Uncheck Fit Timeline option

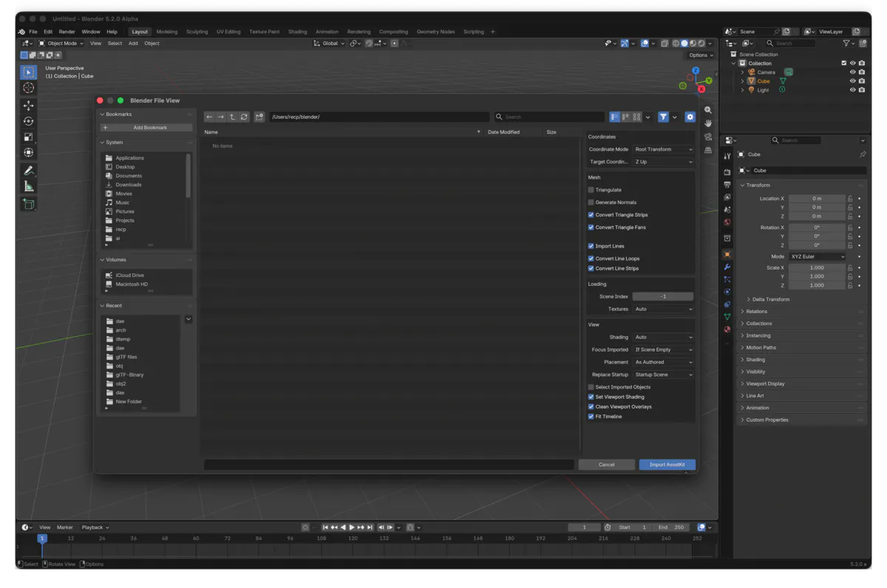coord(591,417)
